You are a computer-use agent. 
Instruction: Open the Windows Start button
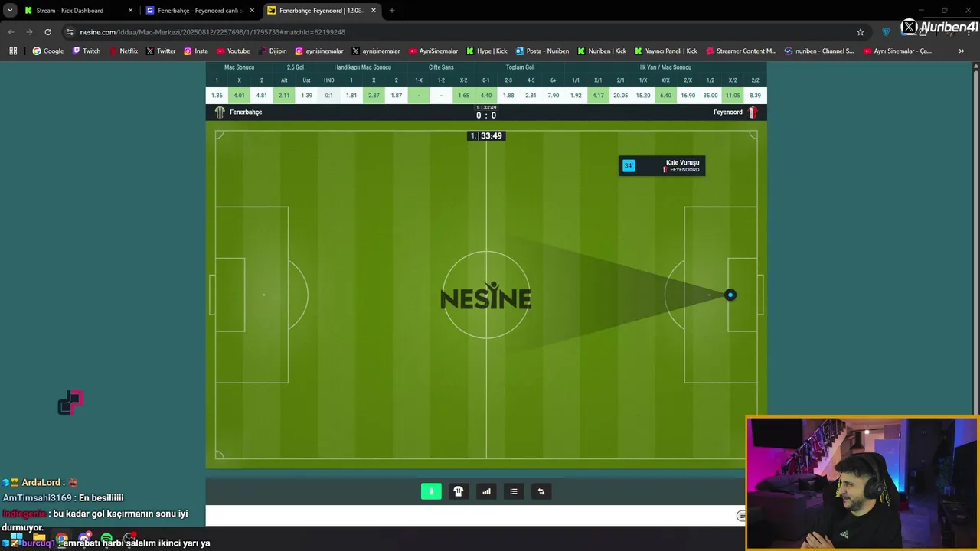coord(15,540)
